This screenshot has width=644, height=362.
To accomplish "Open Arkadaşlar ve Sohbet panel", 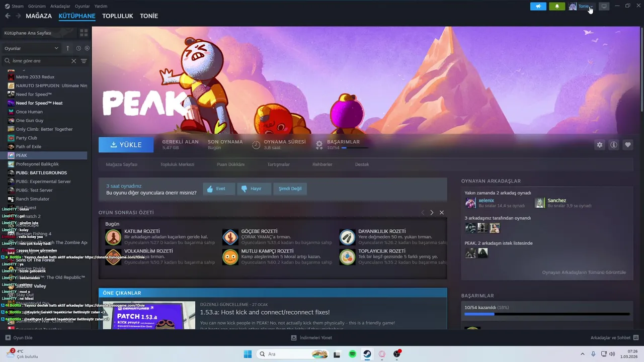I will click(615, 338).
